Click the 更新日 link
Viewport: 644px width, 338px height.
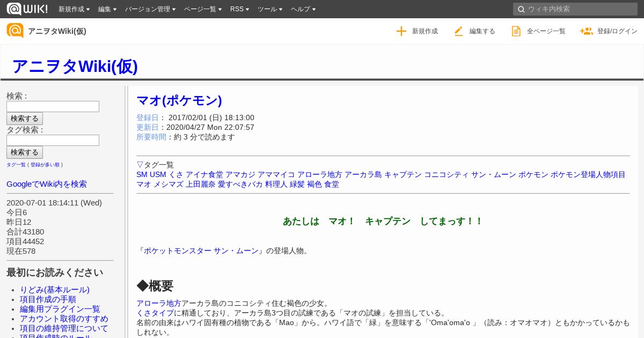pos(148,127)
